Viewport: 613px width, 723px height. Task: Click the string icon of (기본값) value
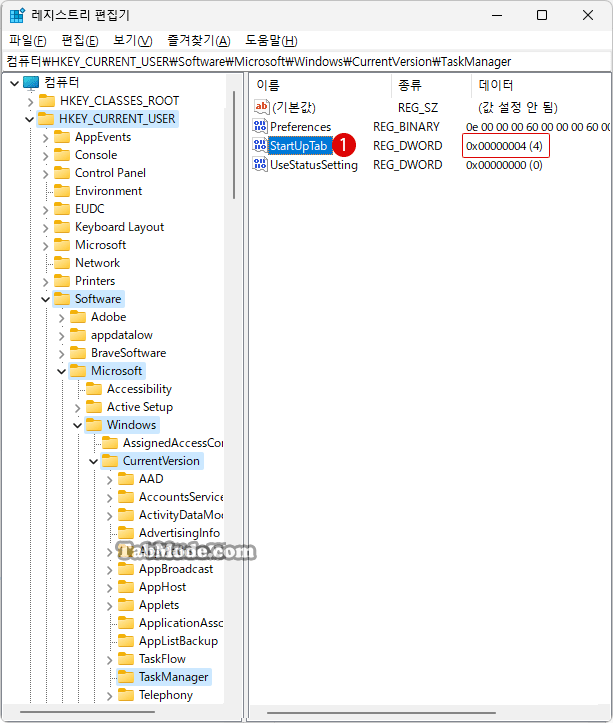(x=261, y=107)
